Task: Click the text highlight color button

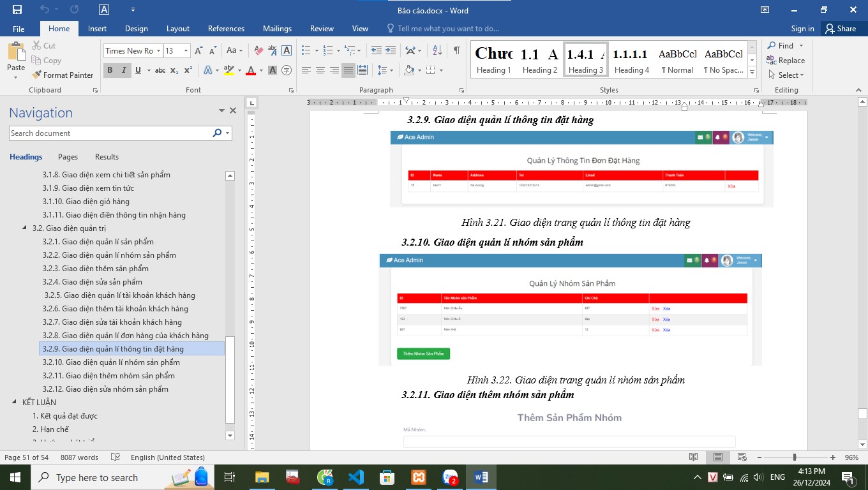Action: [x=228, y=70]
